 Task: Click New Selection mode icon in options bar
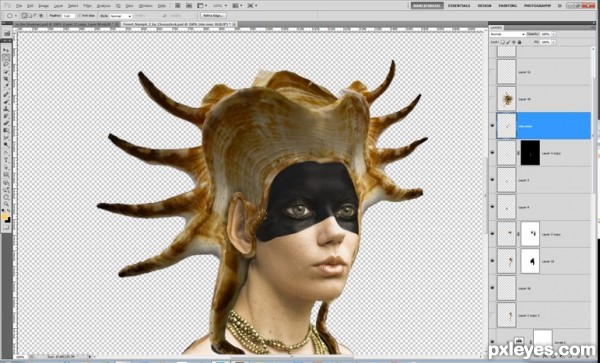[x=24, y=16]
